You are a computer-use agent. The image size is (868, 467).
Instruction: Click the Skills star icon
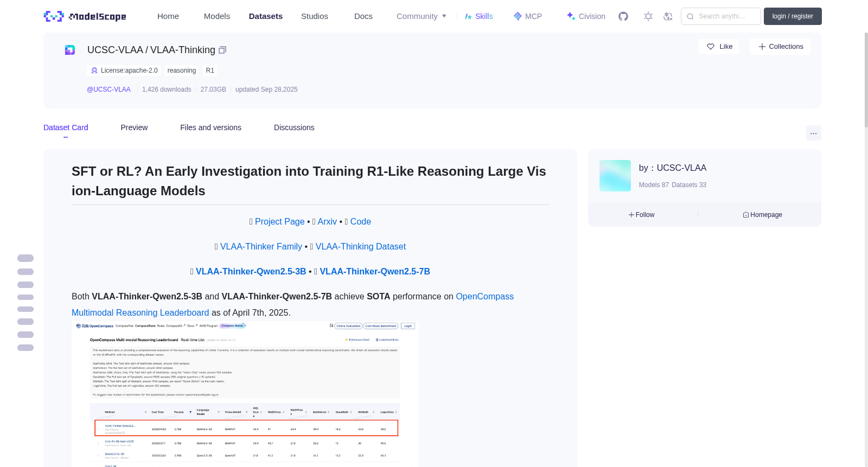point(468,16)
